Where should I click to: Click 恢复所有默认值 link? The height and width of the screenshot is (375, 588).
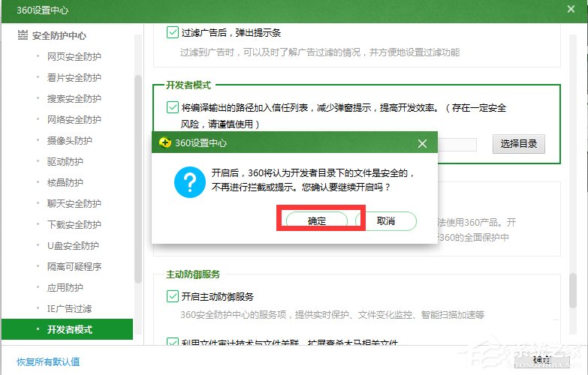pos(49,361)
